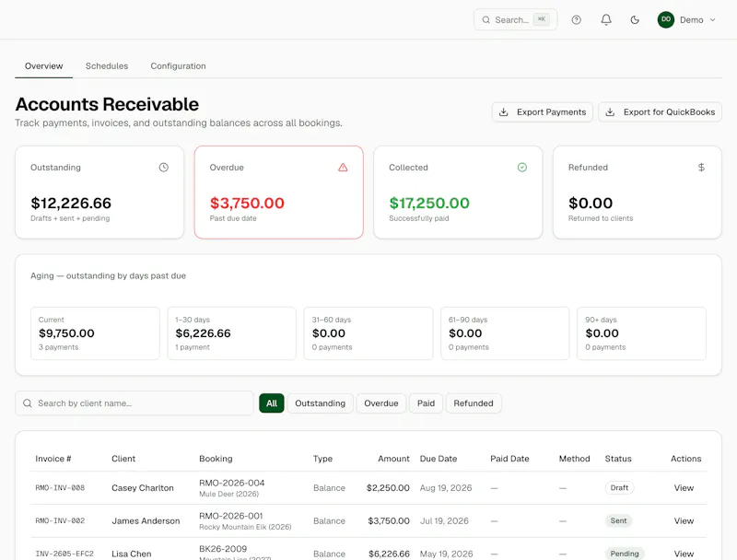Click the magnifier icon in top search

point(486,19)
